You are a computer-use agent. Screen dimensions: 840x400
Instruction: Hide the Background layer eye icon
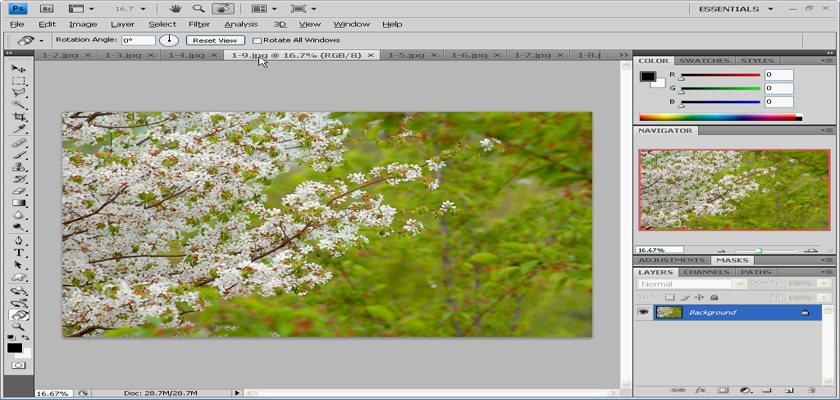coord(643,312)
